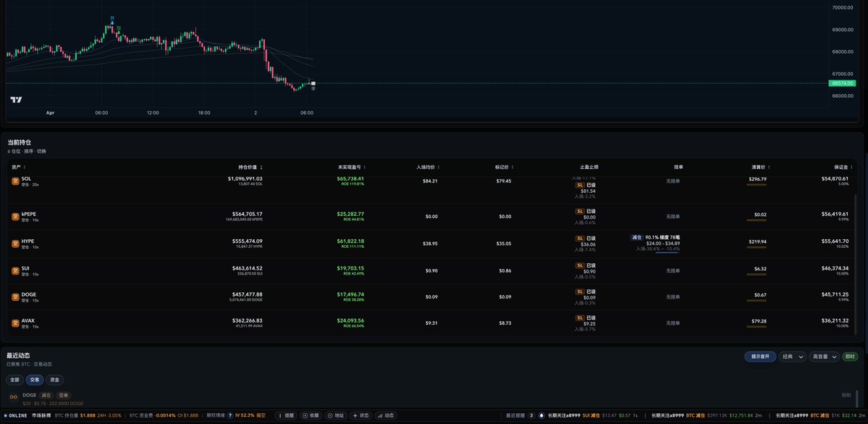This screenshot has width=868, height=424.
Task: Click the BTC 减仓 $12,751.84 alert
Action: (x=707, y=416)
